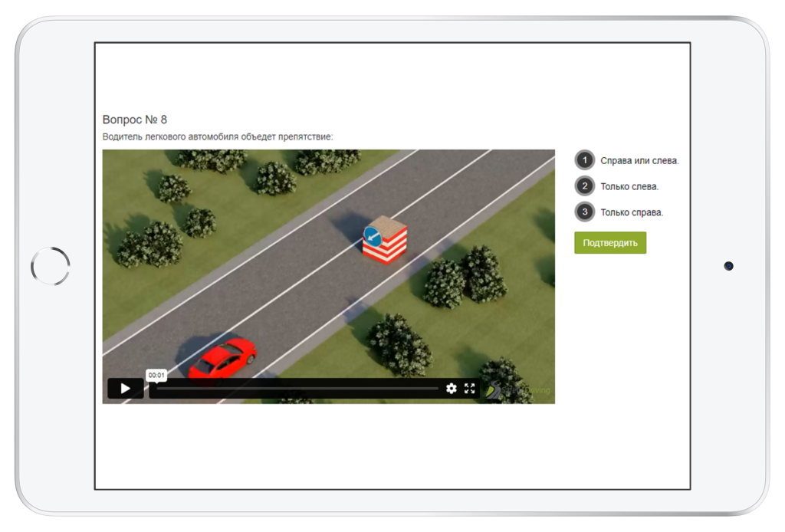This screenshot has height=532, width=785.
Task: Choose the 'Только слева.' answer text
Action: point(629,187)
